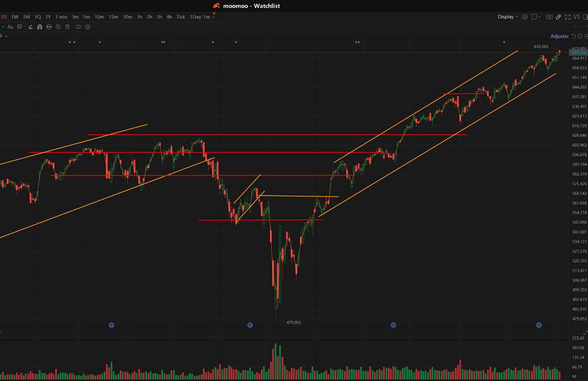The width and height of the screenshot is (588, 381).
Task: Switch to the 1 min chart interval
Action: click(61, 17)
